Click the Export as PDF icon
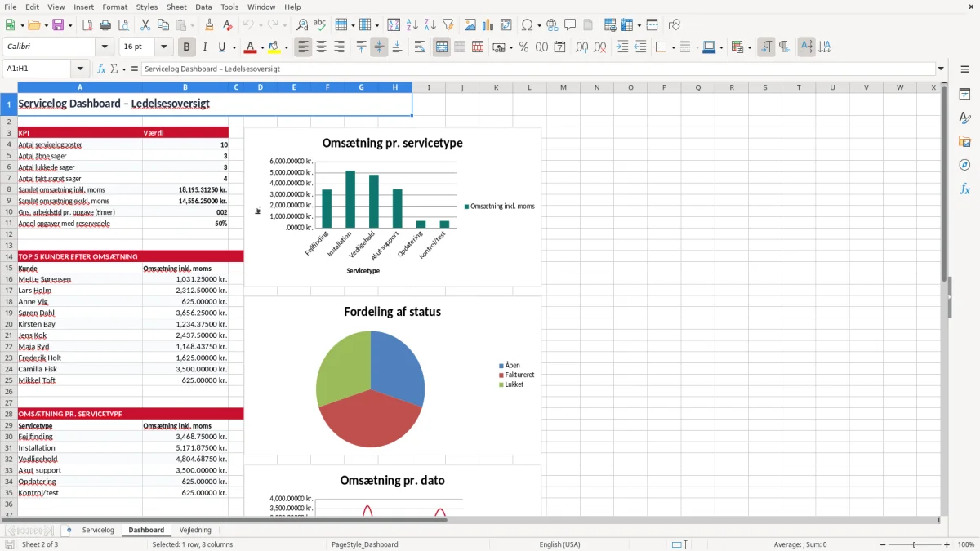Screen dimensions: 980x551 (x=87, y=25)
